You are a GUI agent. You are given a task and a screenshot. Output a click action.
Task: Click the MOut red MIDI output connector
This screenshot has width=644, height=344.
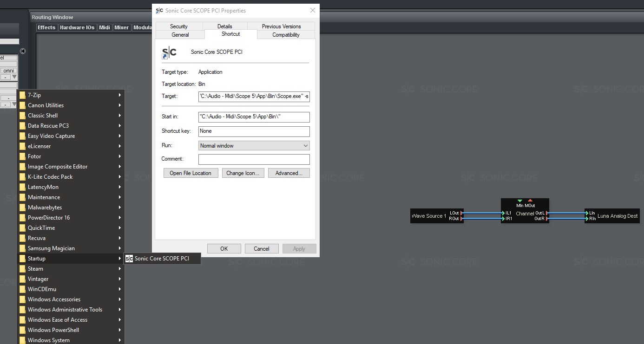click(530, 201)
